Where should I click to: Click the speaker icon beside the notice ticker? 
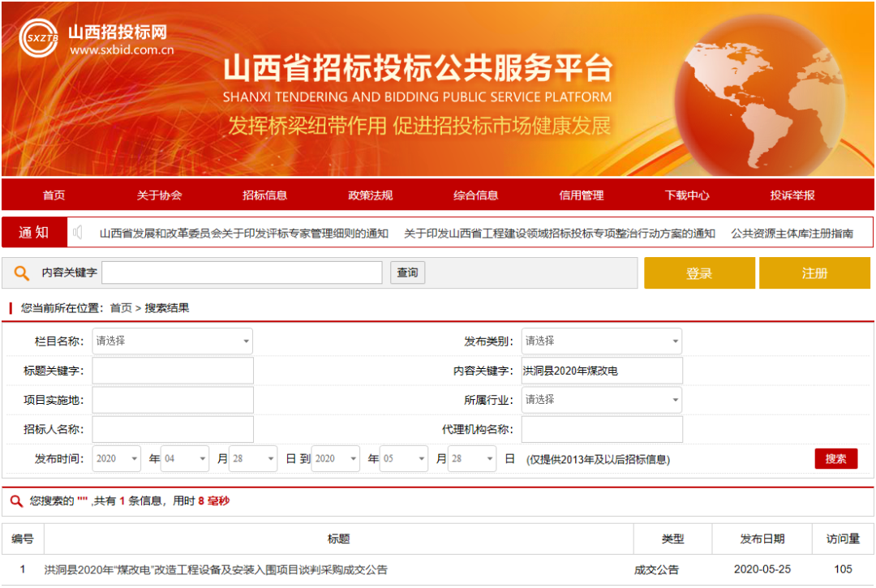point(78,232)
